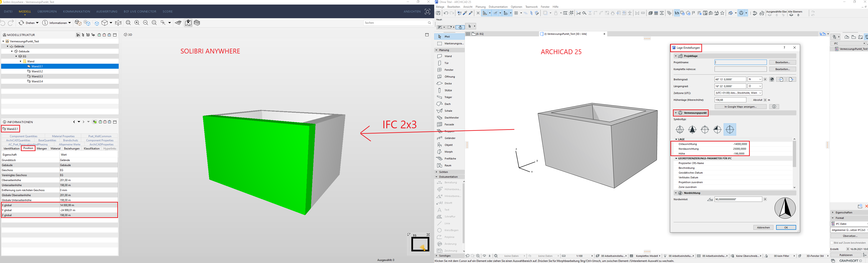868x263 pixels.
Task: Click the Solibri zoom-in magnifier icon
Action: [137, 23]
